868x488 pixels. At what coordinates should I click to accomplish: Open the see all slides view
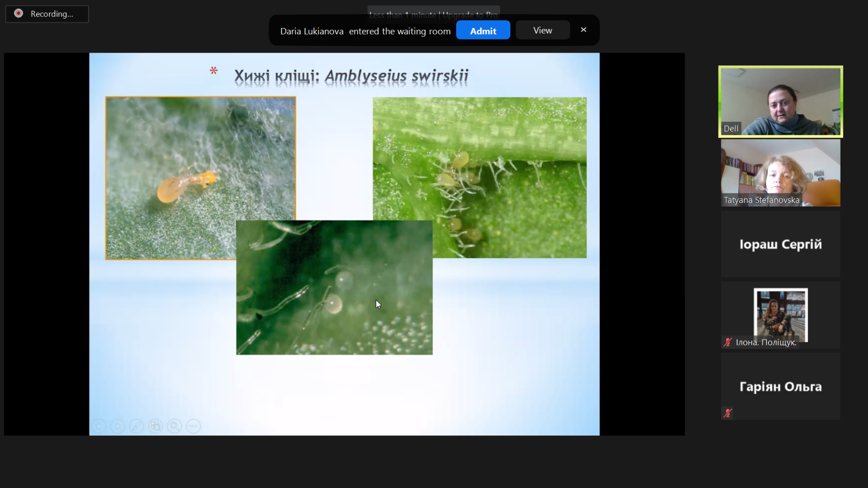coord(155,426)
